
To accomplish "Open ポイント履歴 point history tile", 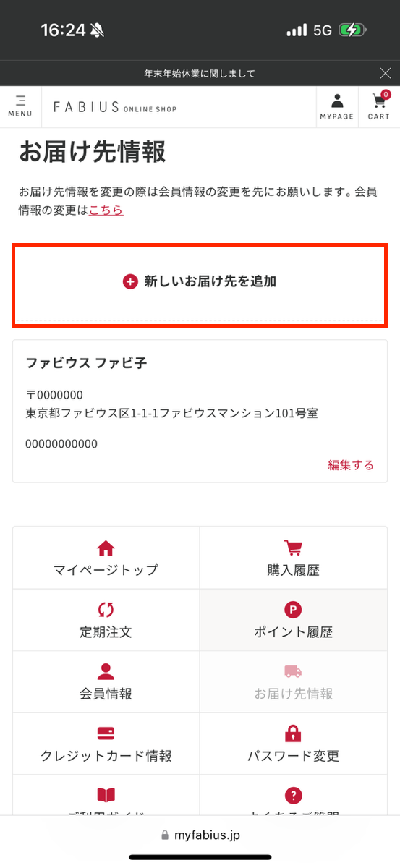I will coord(293,620).
